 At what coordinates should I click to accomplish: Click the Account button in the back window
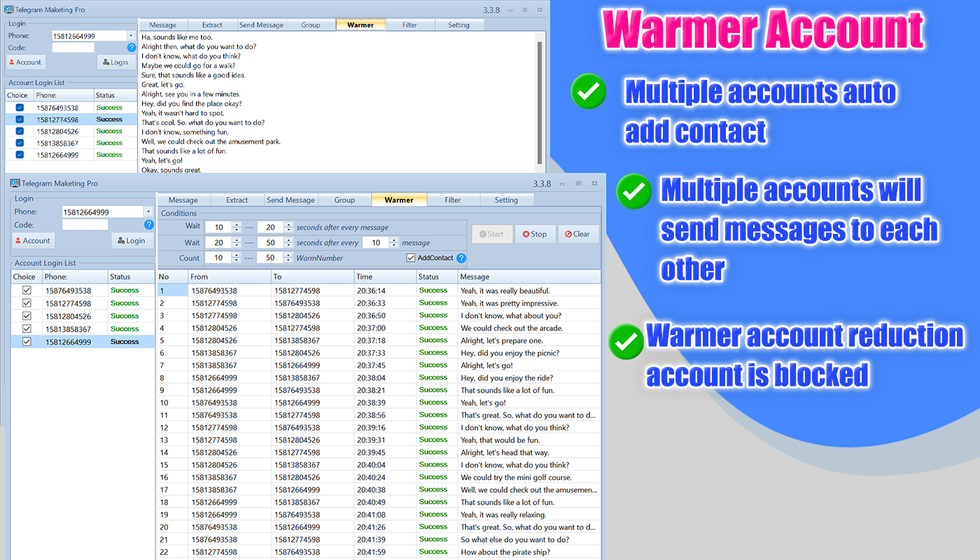[x=26, y=62]
